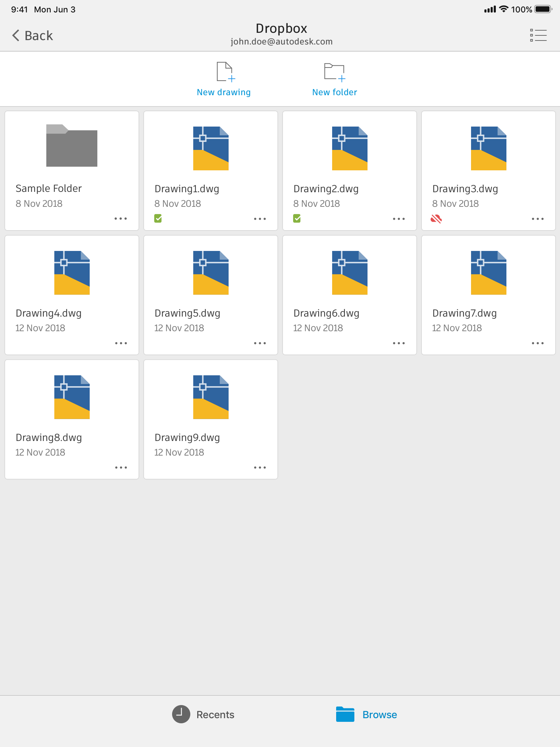Tap the 9:41 clock in status bar

point(19,9)
